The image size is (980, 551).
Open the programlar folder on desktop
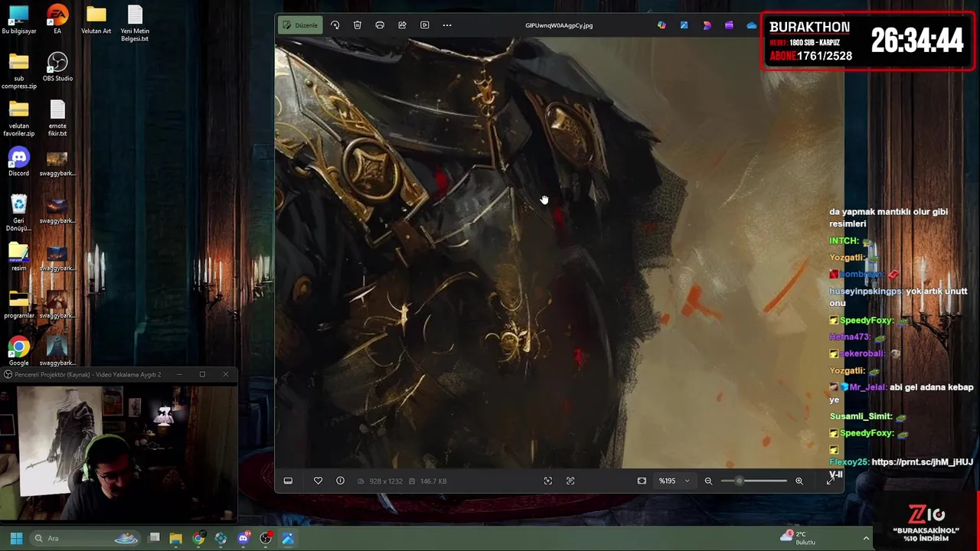point(18,305)
